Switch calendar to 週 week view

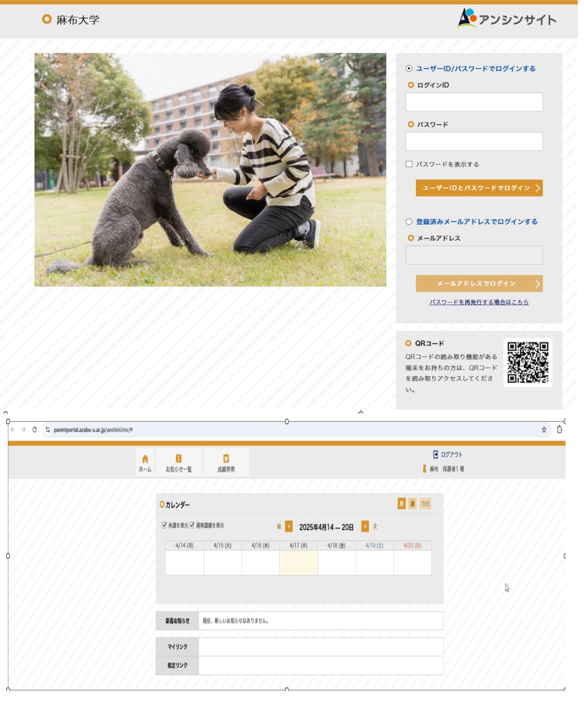[412, 504]
